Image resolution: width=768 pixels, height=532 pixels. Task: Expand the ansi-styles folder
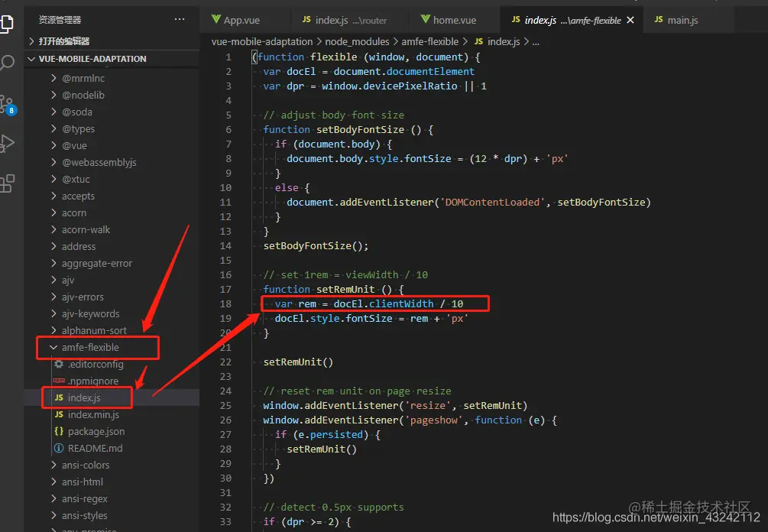pyautogui.click(x=112, y=515)
